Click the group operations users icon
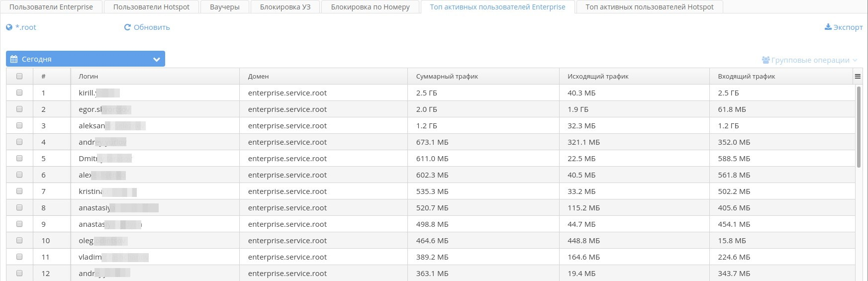This screenshot has width=868, height=281. pos(766,60)
